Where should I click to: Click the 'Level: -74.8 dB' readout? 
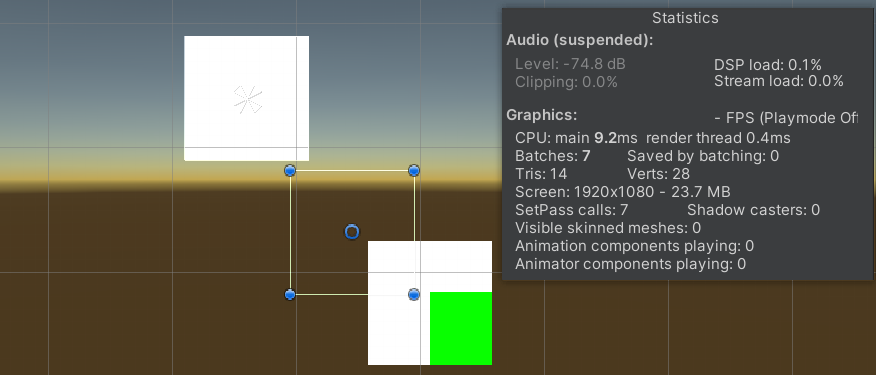pyautogui.click(x=570, y=64)
